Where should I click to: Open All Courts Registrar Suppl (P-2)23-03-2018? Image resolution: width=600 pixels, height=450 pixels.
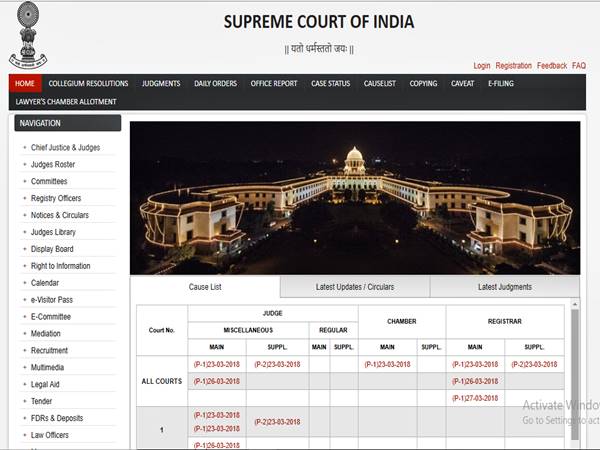pos(534,364)
